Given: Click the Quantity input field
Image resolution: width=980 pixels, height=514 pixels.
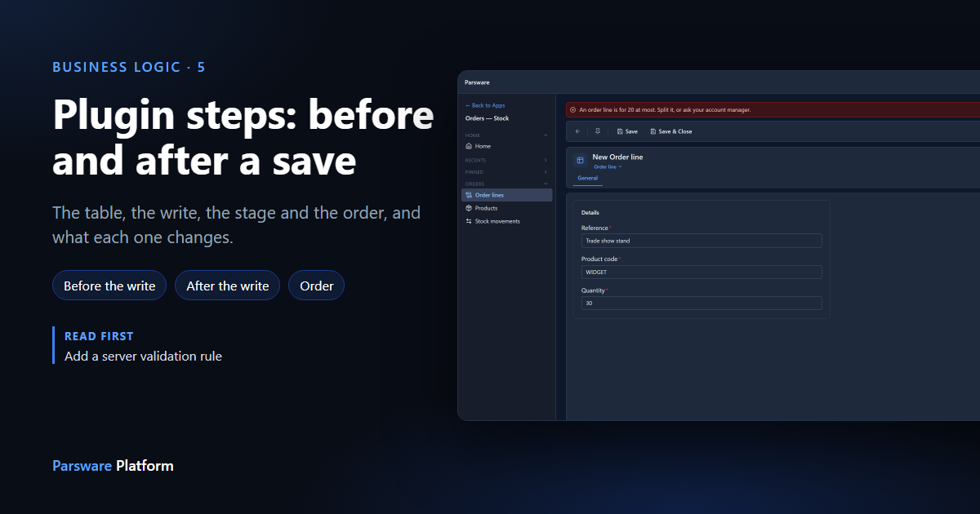Looking at the screenshot, I should tap(702, 303).
